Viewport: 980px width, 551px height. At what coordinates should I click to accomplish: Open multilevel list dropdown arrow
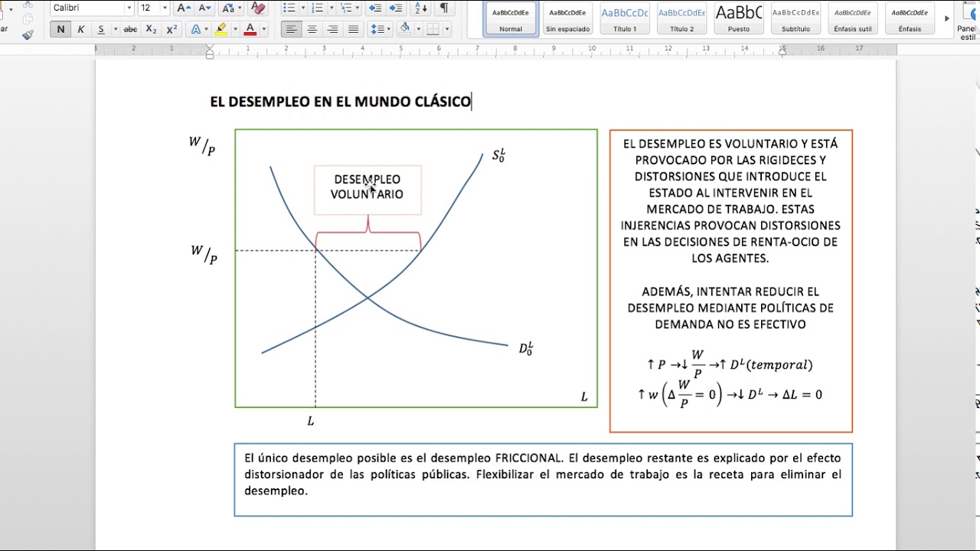tap(358, 8)
